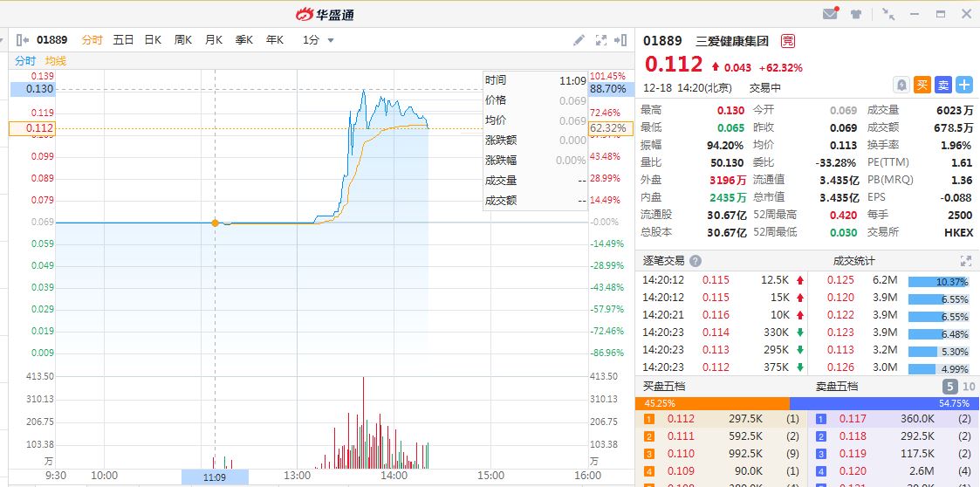980x487 pixels.
Task: Click the pencil drawing tool icon
Action: tap(579, 40)
